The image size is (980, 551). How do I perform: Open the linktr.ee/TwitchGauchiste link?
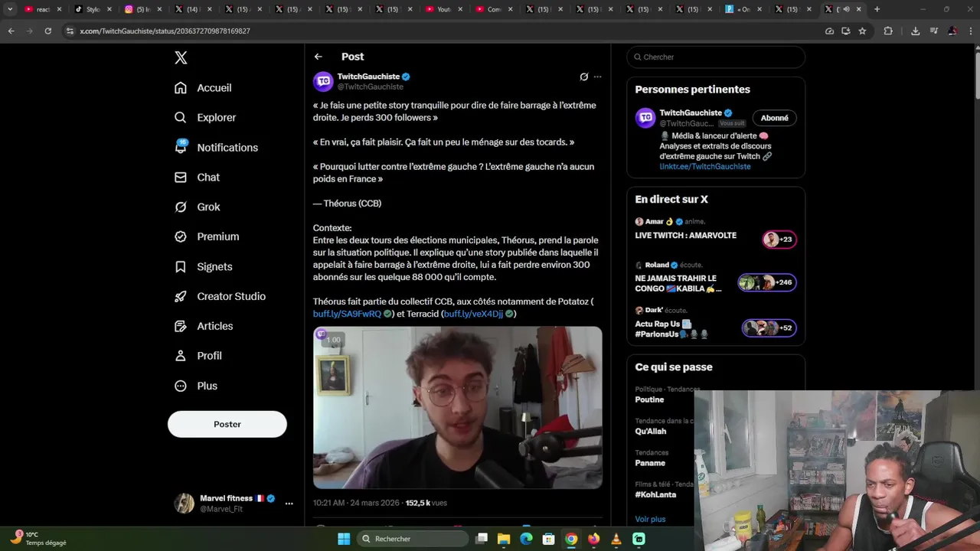[705, 167]
